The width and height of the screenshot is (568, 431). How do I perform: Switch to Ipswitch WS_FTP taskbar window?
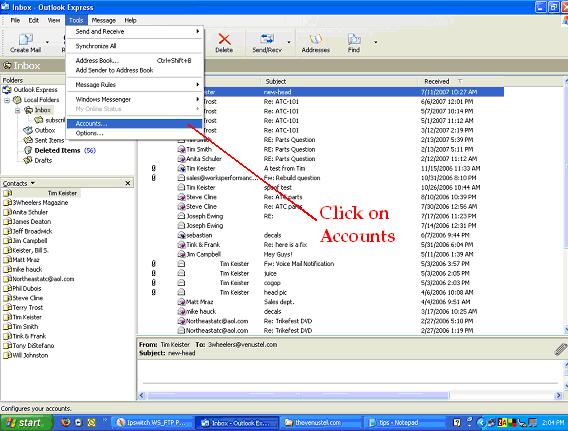tap(153, 423)
